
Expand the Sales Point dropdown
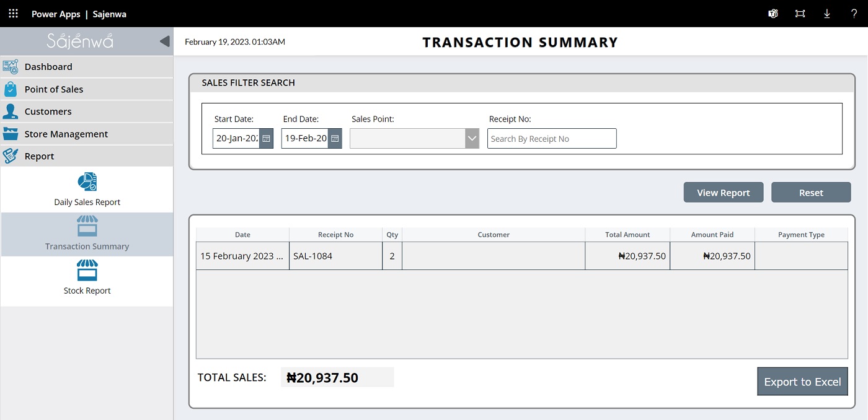tap(472, 139)
